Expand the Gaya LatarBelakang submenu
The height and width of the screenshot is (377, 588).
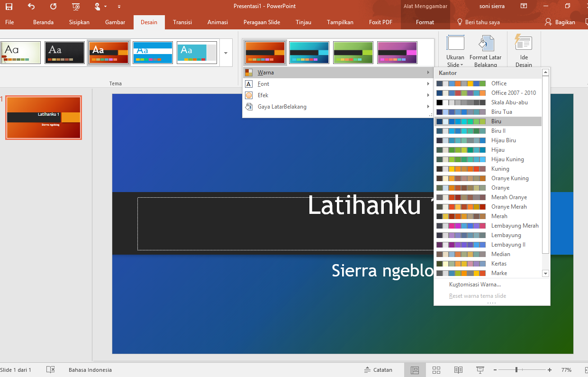283,107
